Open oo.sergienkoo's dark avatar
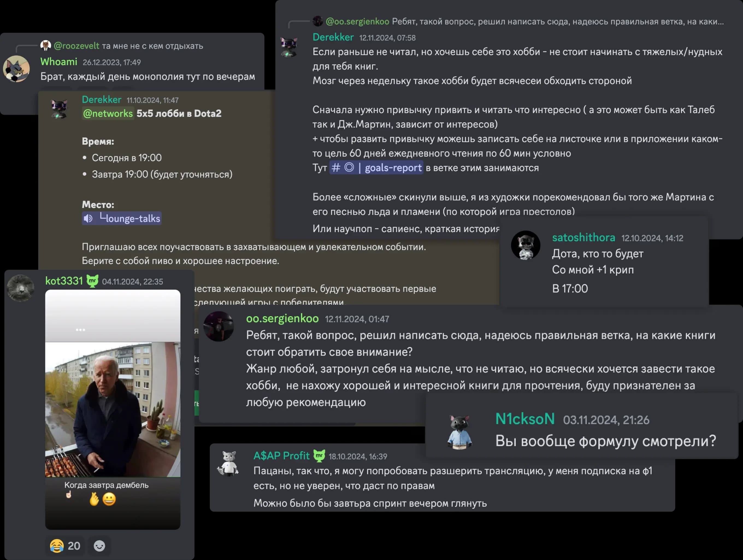This screenshot has width=743, height=560. [x=218, y=326]
